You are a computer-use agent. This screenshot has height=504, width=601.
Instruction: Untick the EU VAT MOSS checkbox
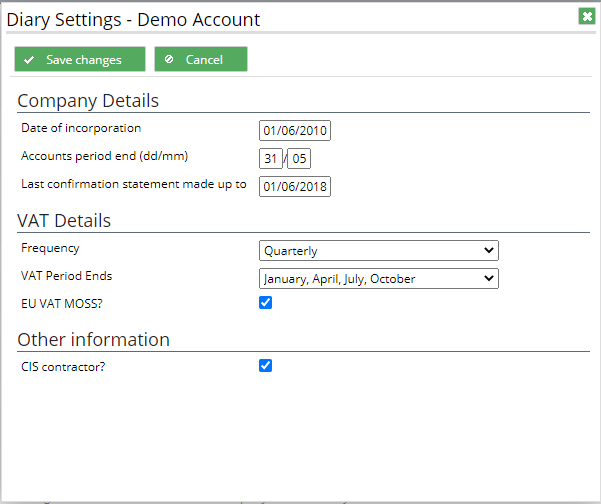coord(265,302)
